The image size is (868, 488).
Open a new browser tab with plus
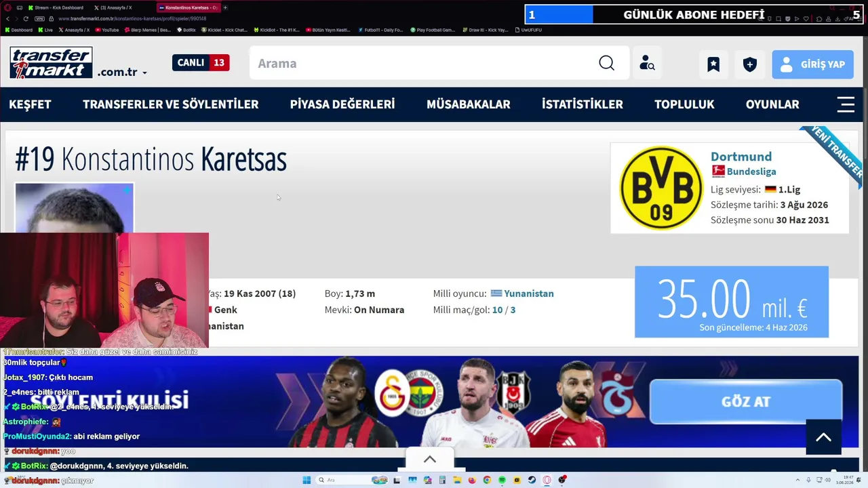tap(225, 7)
